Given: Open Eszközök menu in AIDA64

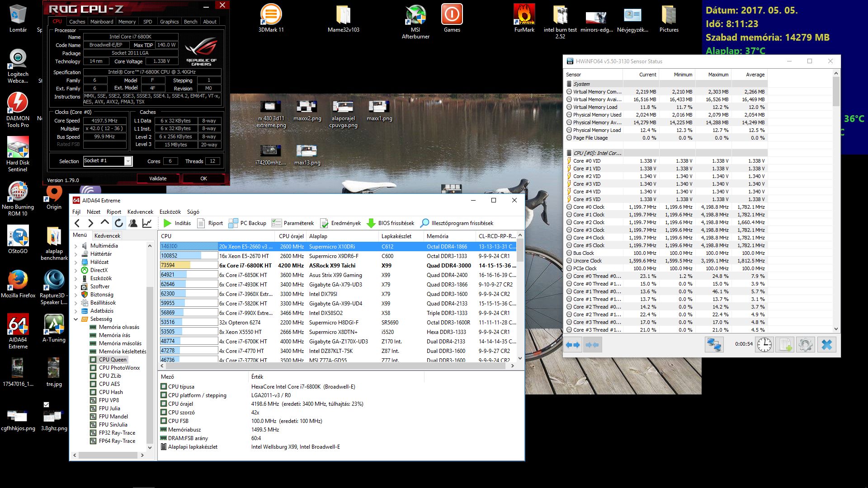Looking at the screenshot, I should (170, 211).
